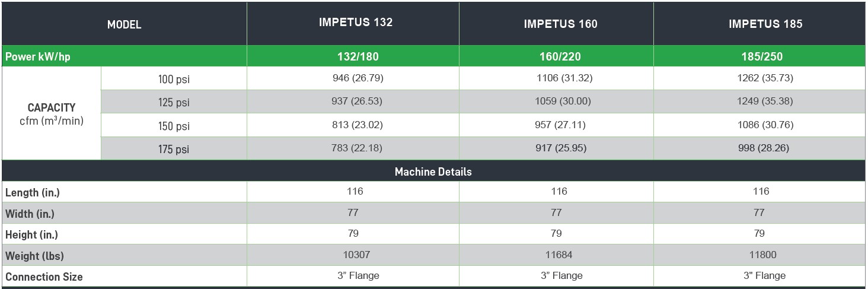This screenshot has width=868, height=289.
Task: Click the Weight (lbs) row label
Action: (34, 256)
